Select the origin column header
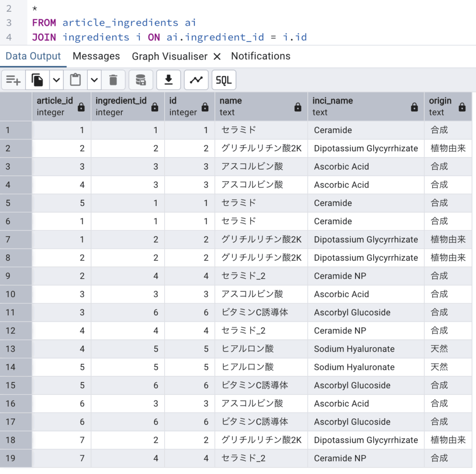Image resolution: width=476 pixels, height=474 pixels. click(x=448, y=107)
